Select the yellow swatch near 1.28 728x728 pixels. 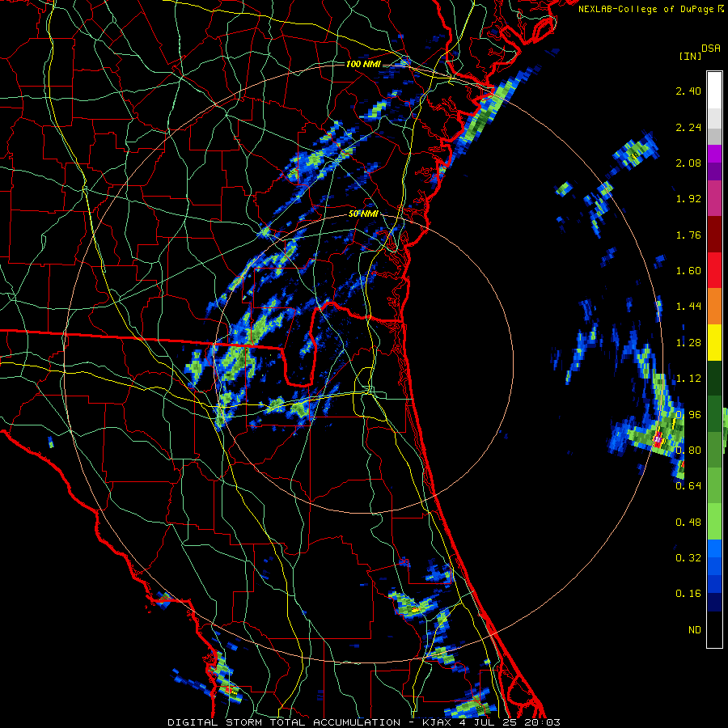tap(714, 342)
